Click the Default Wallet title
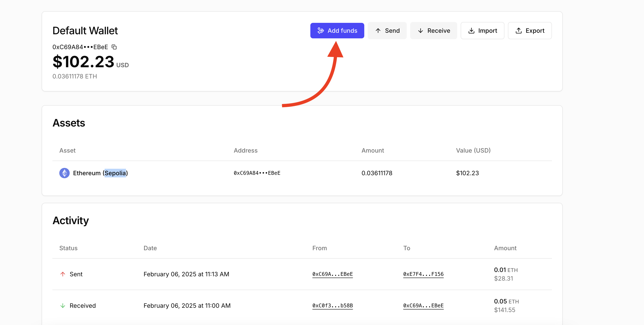The image size is (644, 325). pyautogui.click(x=85, y=30)
